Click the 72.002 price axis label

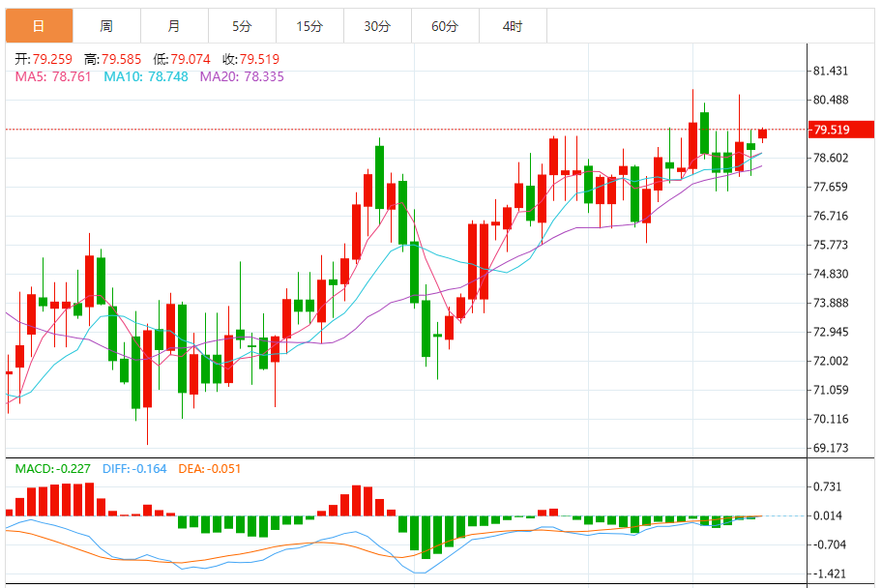pyautogui.click(x=831, y=361)
